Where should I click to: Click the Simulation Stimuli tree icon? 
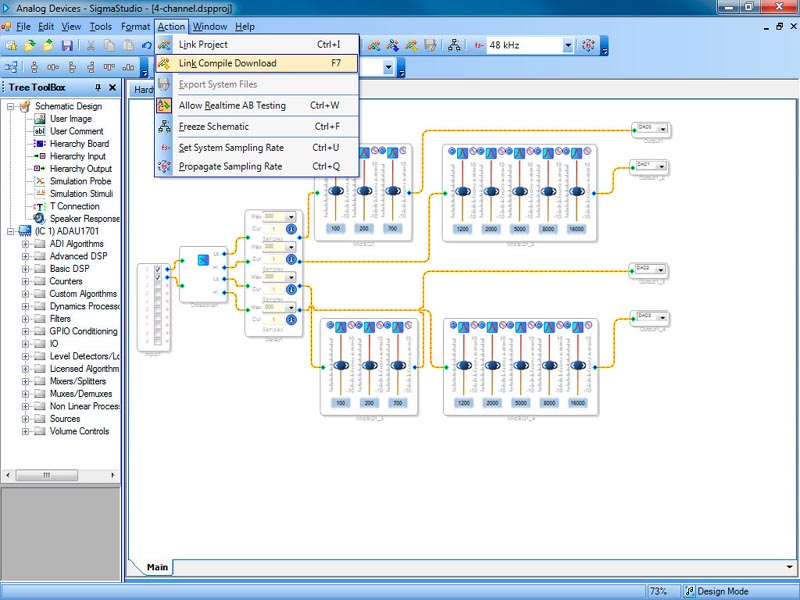(39, 194)
